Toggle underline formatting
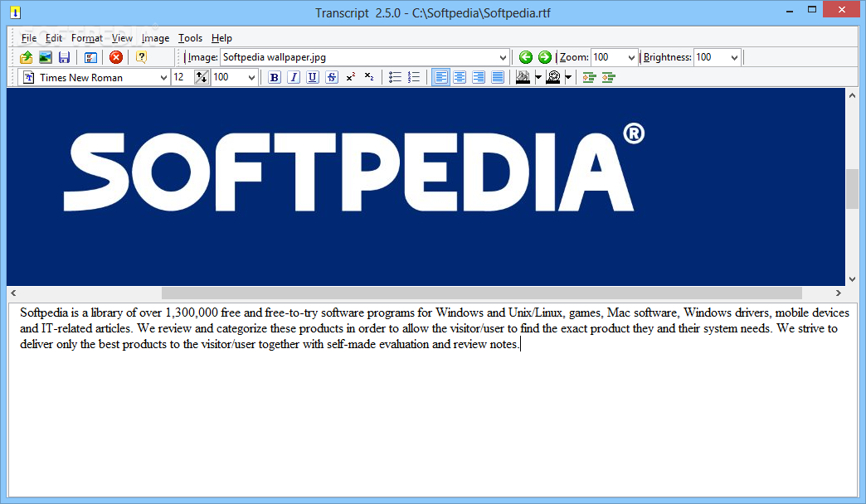Screen dimensions: 866x504 point(313,77)
